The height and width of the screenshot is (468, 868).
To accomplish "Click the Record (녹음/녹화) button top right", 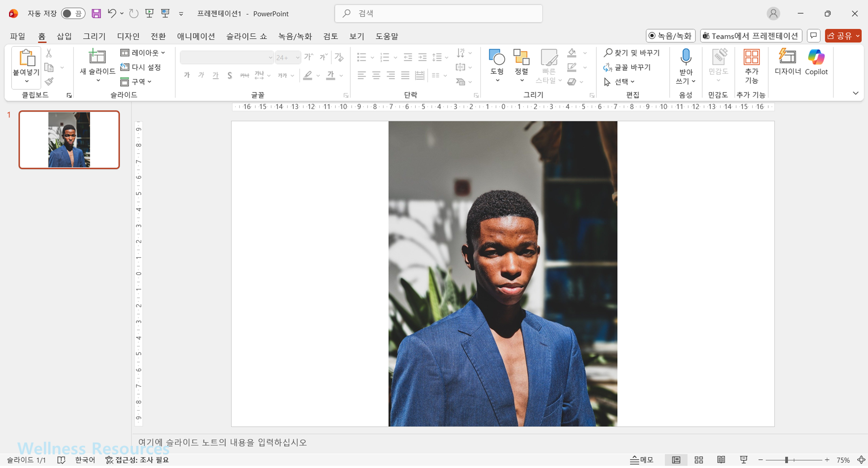I will pyautogui.click(x=671, y=36).
